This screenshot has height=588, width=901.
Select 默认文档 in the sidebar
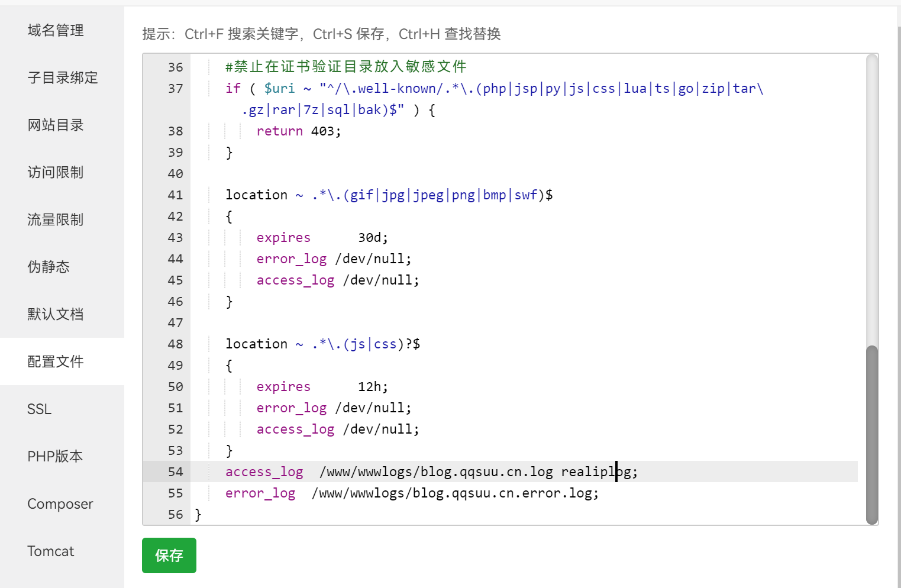56,314
